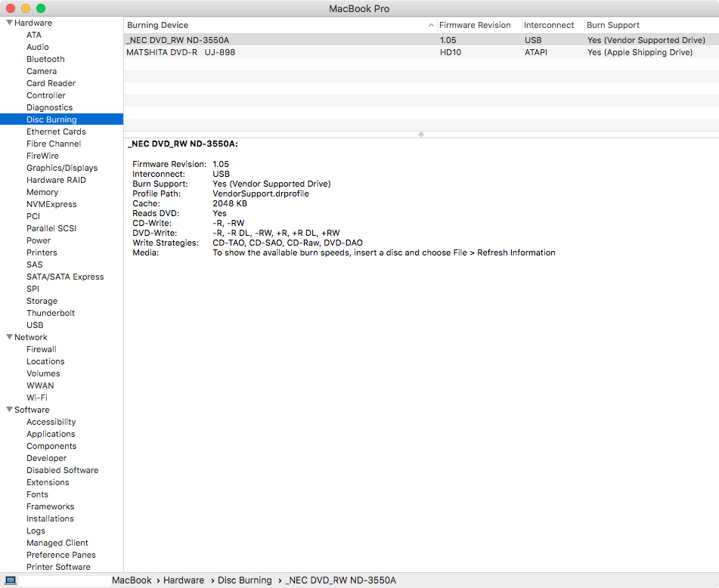Open FireWire in the sidebar

tap(42, 156)
